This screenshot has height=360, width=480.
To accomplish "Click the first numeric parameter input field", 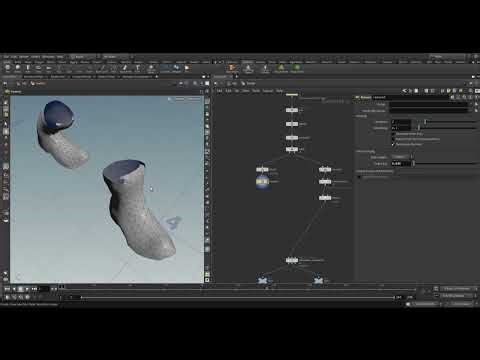I will pos(401,122).
